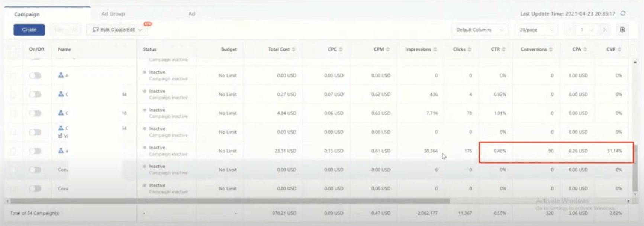Image resolution: width=644 pixels, height=226 pixels.
Task: Click the 2,062,177 impressions total
Action: [428, 213]
